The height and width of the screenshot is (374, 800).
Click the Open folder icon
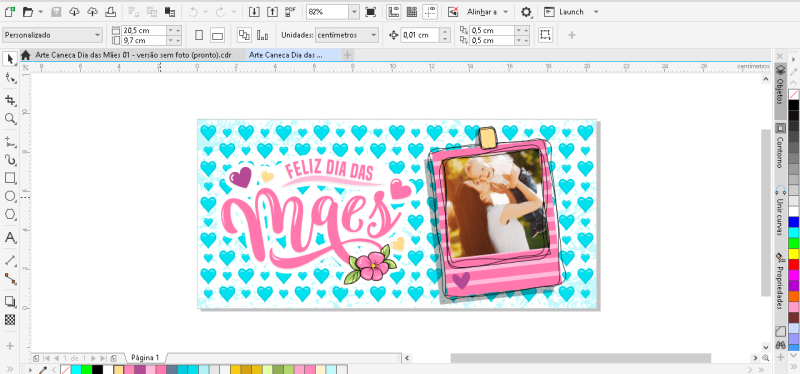[x=28, y=11]
